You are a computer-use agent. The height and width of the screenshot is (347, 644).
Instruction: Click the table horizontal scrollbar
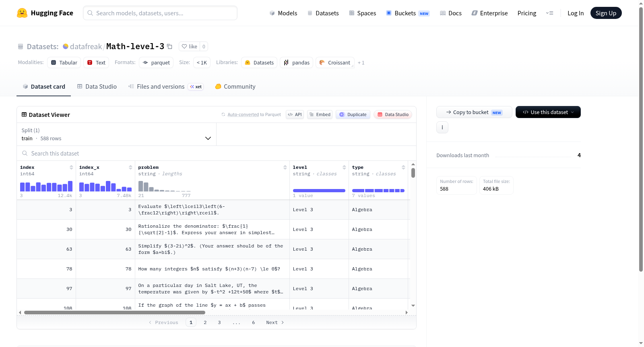(115, 312)
